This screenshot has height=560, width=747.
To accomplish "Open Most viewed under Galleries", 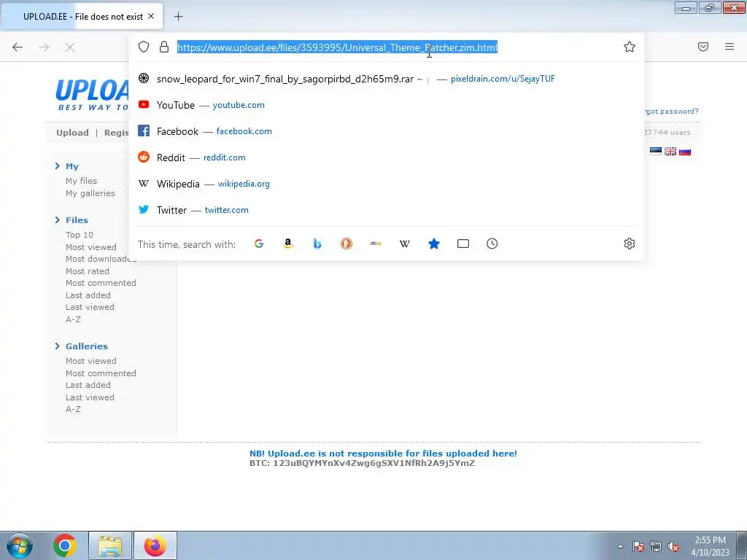I will tap(91, 361).
